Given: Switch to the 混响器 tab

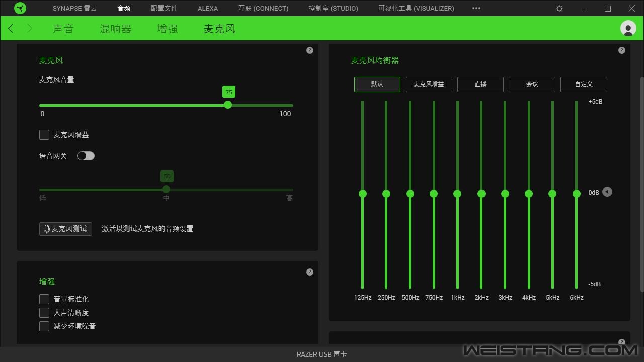Looking at the screenshot, I should tap(115, 29).
